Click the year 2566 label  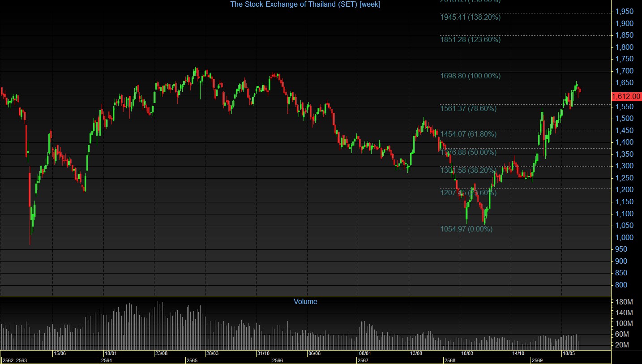(278, 360)
